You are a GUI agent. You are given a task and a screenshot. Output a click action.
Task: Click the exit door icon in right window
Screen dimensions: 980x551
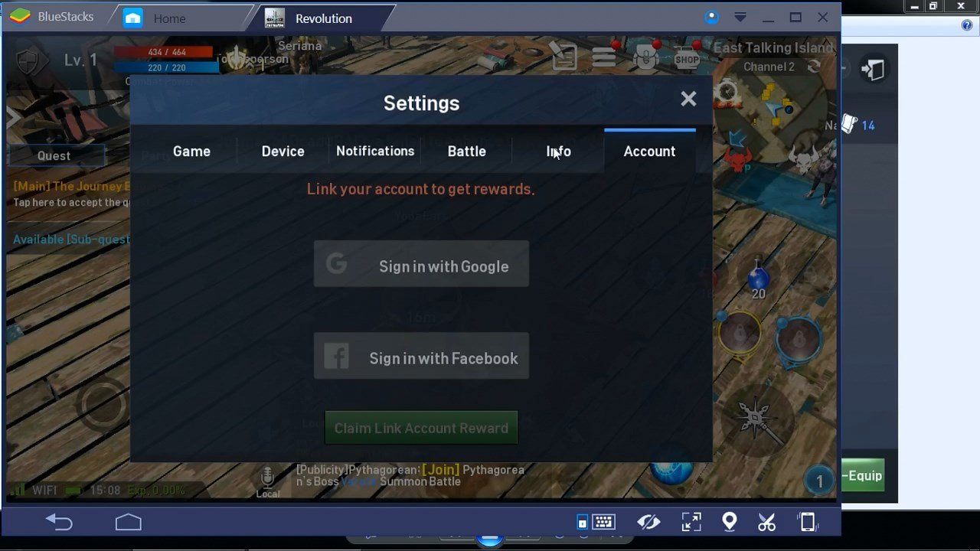[873, 70]
